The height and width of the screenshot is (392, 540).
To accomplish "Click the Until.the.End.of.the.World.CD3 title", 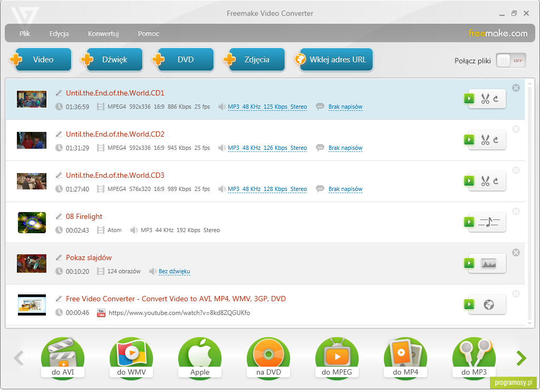I will point(115,175).
